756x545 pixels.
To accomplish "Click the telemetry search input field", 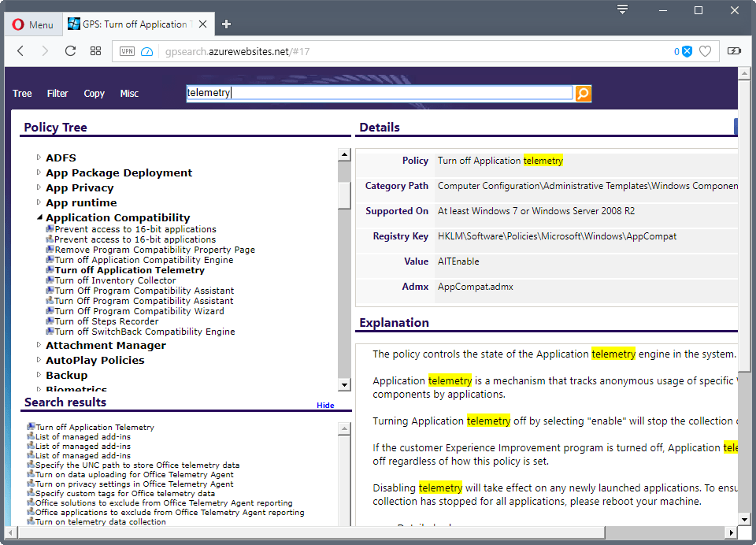I will [x=380, y=93].
